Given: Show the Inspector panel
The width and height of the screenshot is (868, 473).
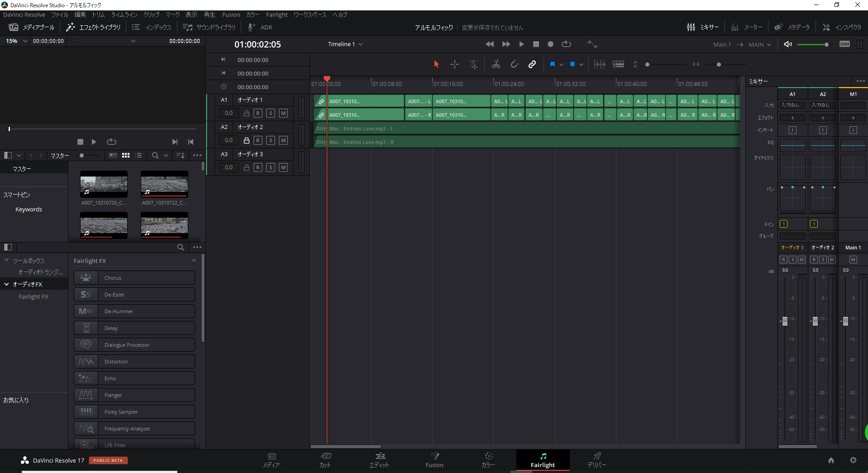Looking at the screenshot, I should pyautogui.click(x=842, y=27).
